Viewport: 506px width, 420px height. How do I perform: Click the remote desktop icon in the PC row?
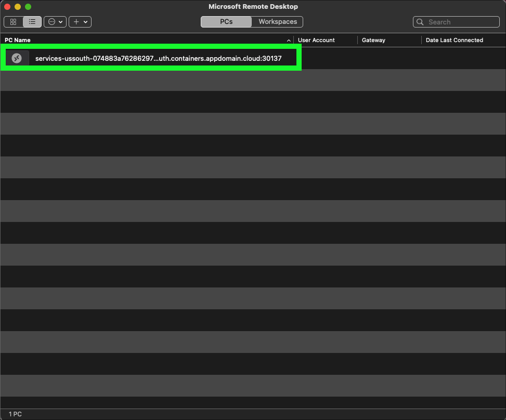pyautogui.click(x=17, y=58)
